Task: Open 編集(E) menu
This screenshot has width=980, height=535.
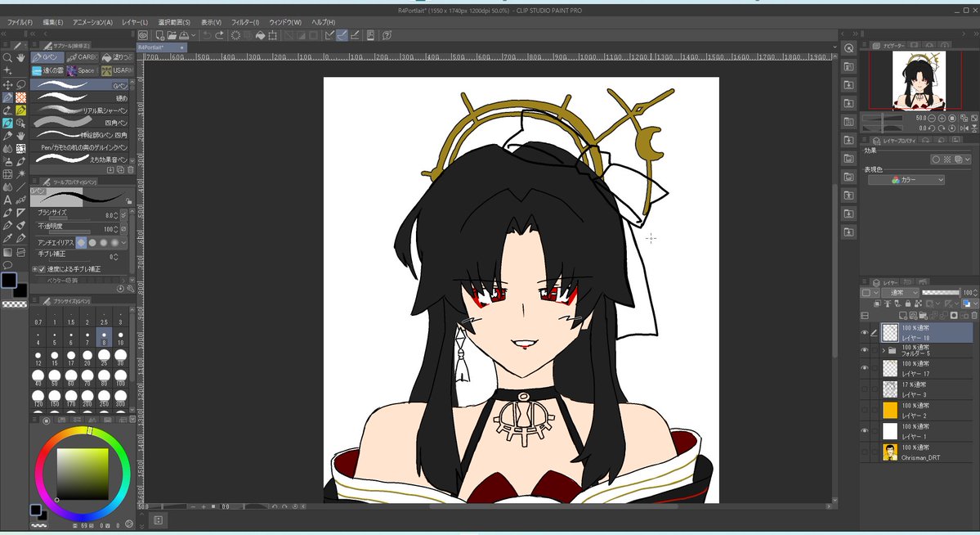Action: click(x=52, y=22)
